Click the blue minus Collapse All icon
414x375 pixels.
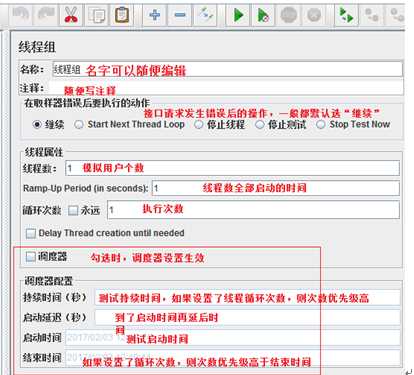click(x=180, y=15)
